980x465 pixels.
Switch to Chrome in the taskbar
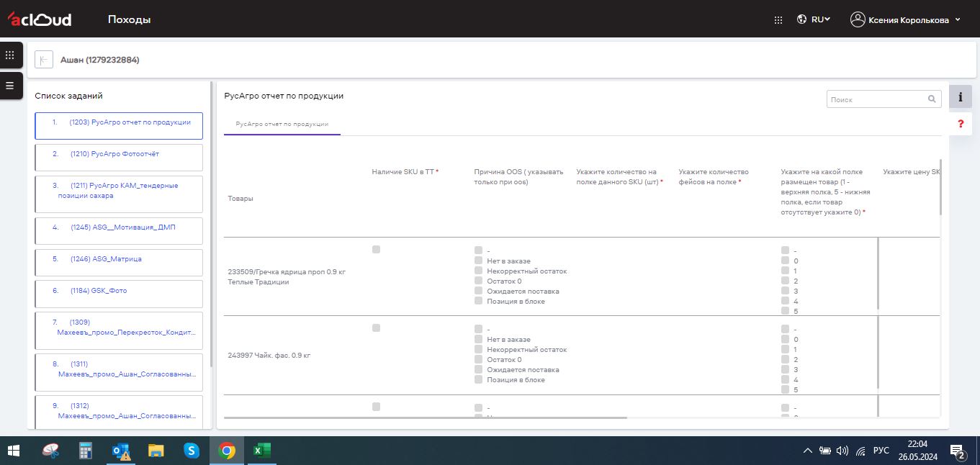tap(227, 451)
